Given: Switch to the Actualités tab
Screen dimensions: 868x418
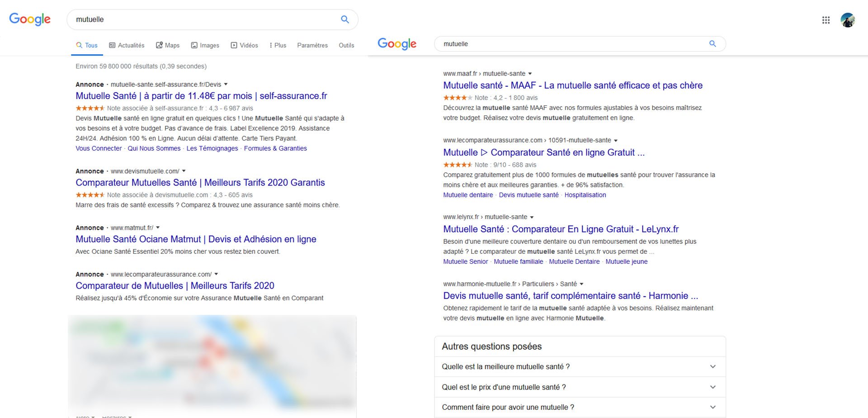Looking at the screenshot, I should (127, 45).
